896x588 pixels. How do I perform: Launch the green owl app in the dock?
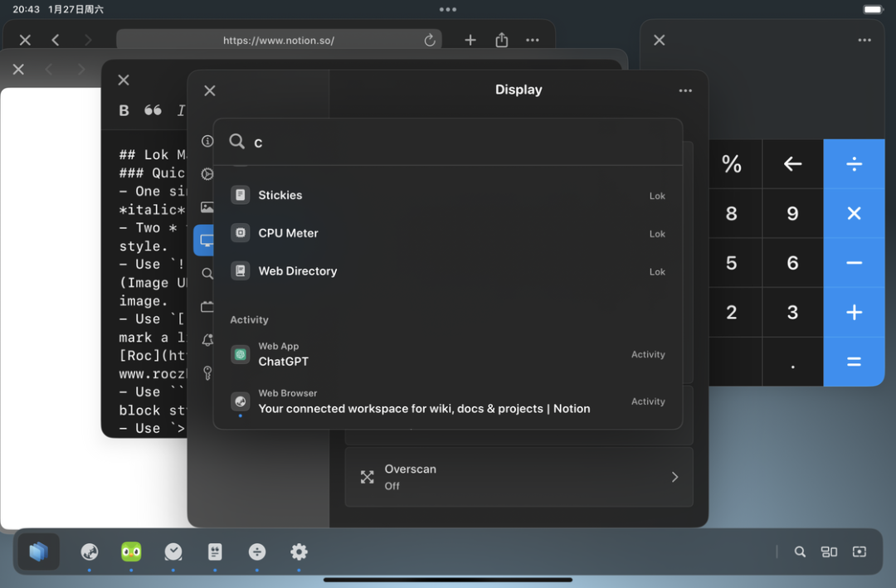pyautogui.click(x=131, y=552)
